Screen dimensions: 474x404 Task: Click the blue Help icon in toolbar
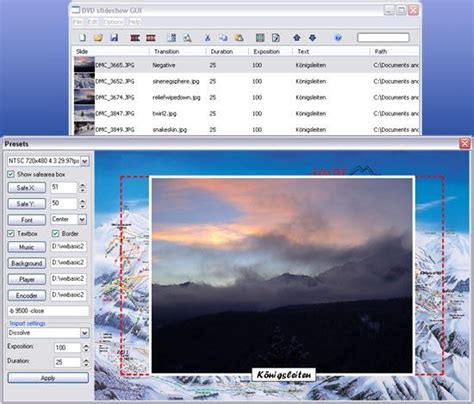pos(338,38)
